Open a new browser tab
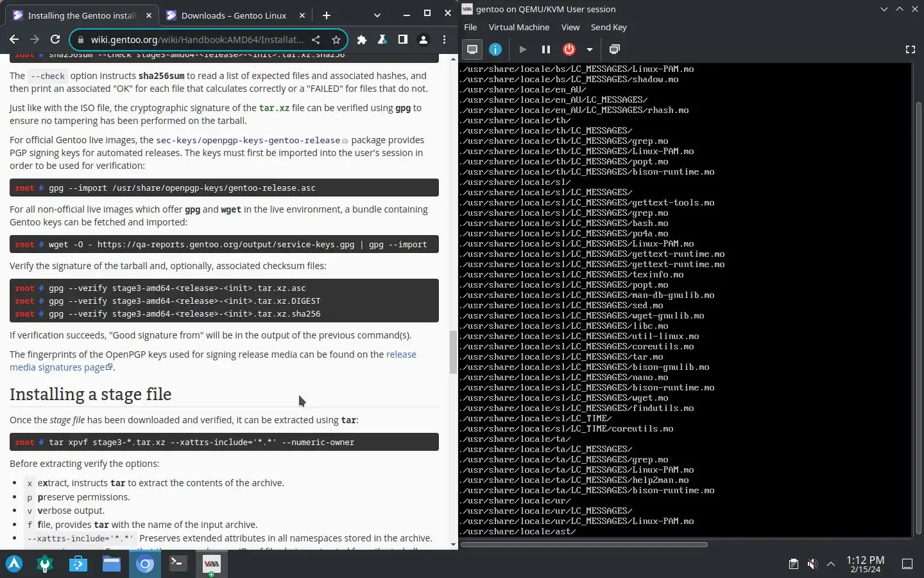This screenshot has height=578, width=924. 327,15
